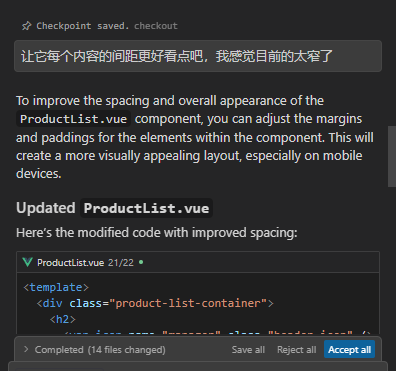
Task: Click the 21/22 diff counter
Action: [121, 263]
